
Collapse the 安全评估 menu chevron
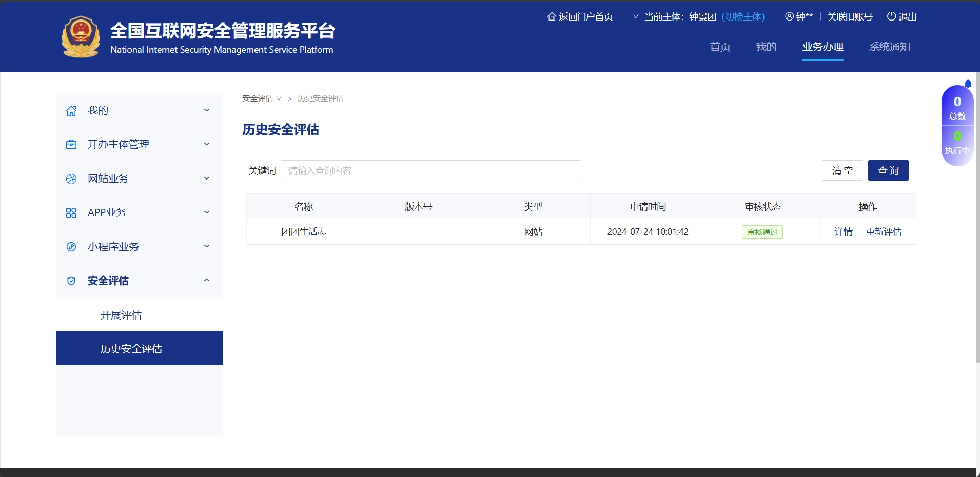[x=207, y=281]
